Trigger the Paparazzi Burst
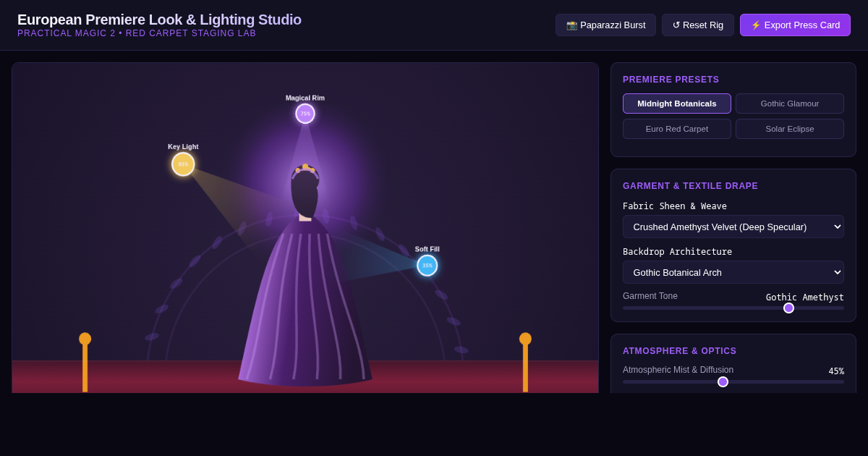Image resolution: width=868 pixels, height=456 pixels. 605,25
